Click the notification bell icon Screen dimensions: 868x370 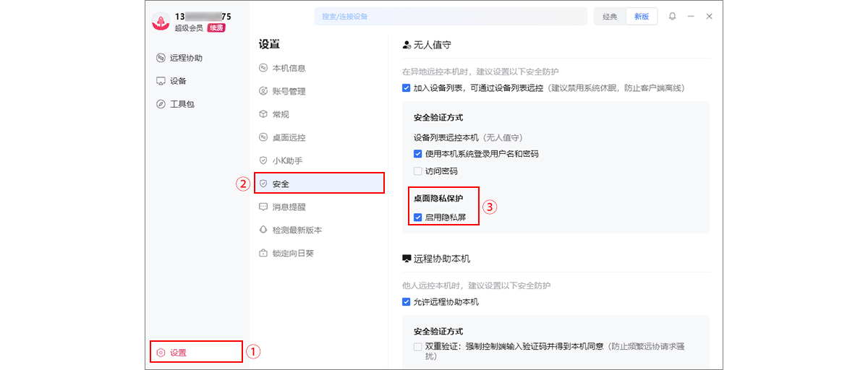672,17
